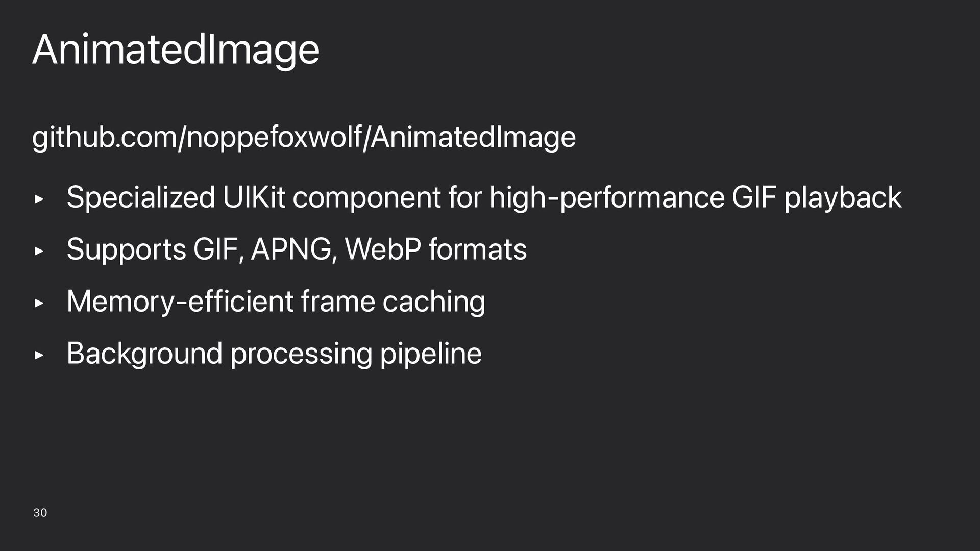Image resolution: width=980 pixels, height=551 pixels.
Task: Click the word Specialized
Action: (x=141, y=198)
